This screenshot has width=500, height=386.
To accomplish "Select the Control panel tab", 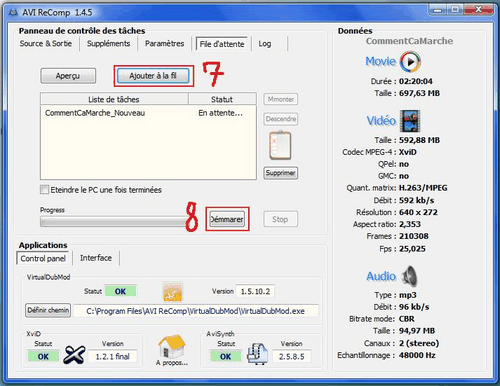I will click(x=43, y=258).
